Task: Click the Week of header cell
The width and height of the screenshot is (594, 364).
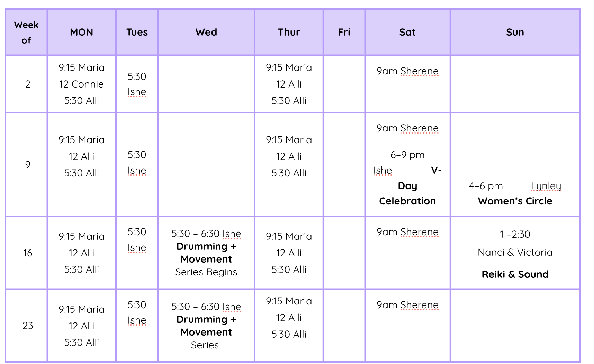Action: coord(26,33)
